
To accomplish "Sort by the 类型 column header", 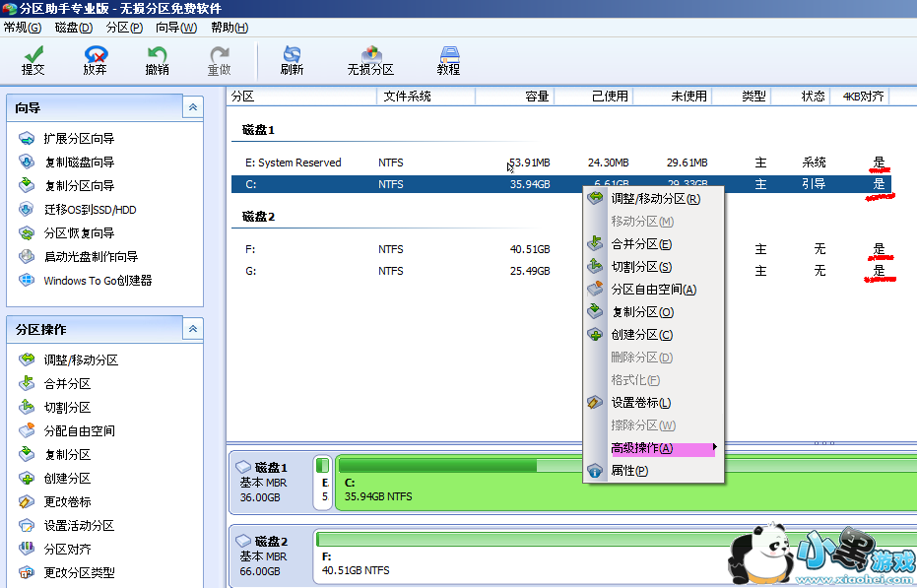I will coord(742,97).
